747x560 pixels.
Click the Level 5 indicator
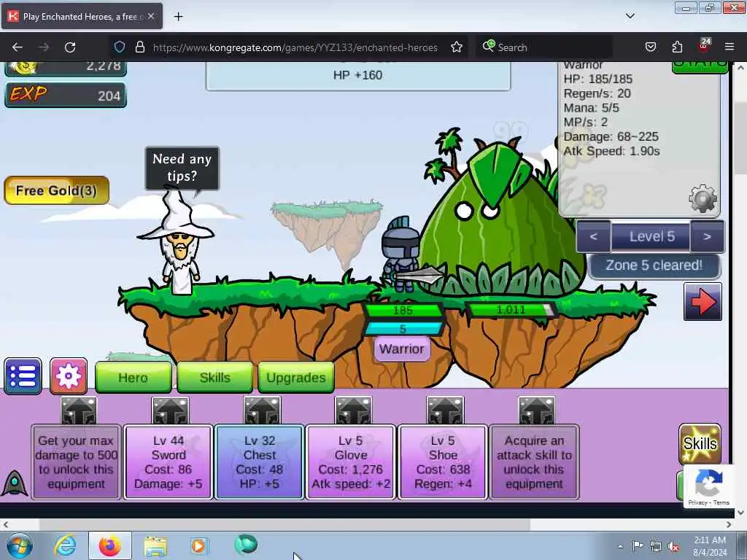651,237
